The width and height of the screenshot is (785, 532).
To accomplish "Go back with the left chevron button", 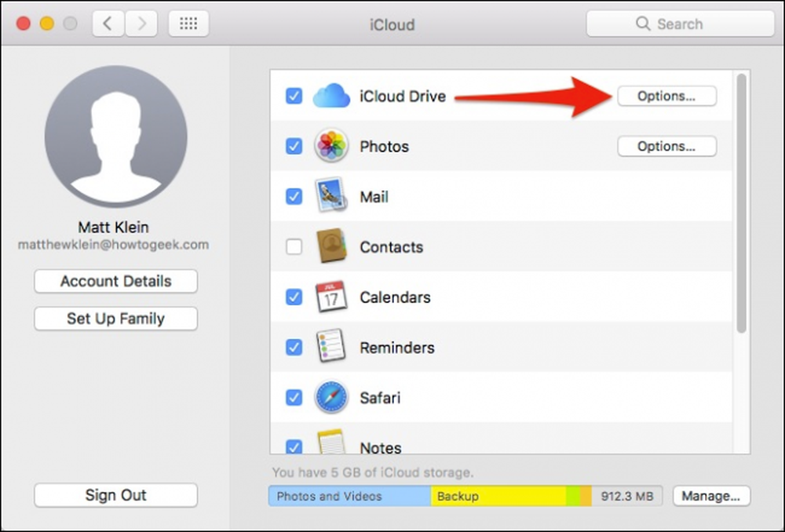I will click(108, 24).
